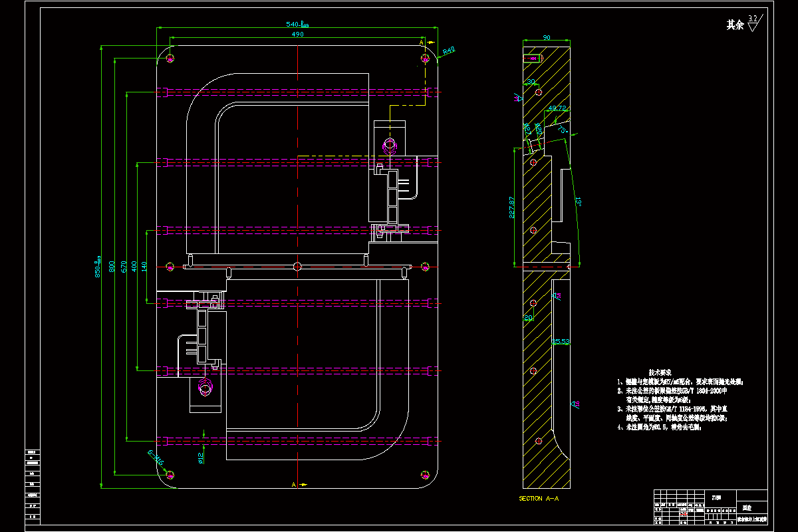Select the 90 section width dimension
Image resolution: width=798 pixels, height=532 pixels.
[x=546, y=38]
